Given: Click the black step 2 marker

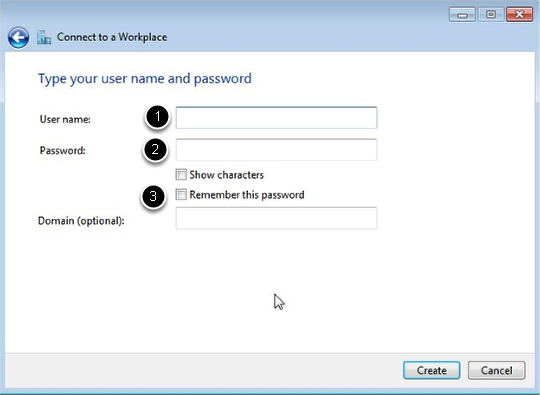Looking at the screenshot, I should 155,149.
